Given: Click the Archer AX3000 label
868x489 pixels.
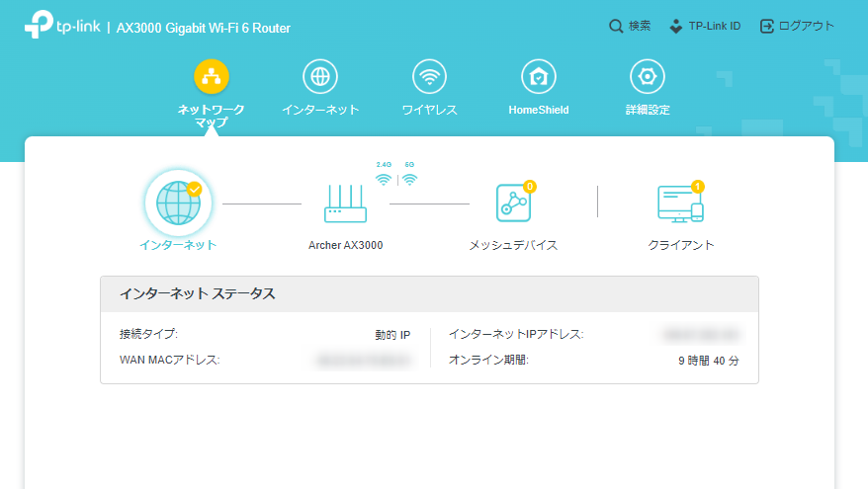Looking at the screenshot, I should pos(345,245).
